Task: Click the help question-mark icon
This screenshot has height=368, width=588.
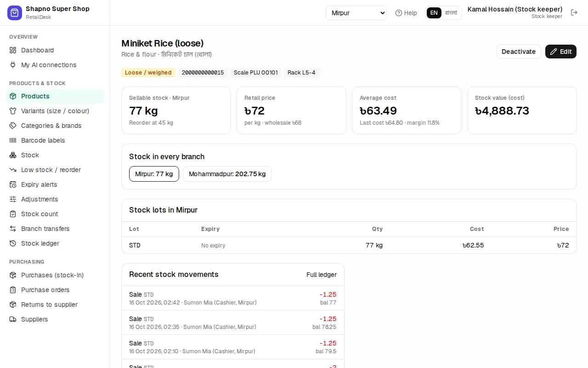Action: pos(399,13)
